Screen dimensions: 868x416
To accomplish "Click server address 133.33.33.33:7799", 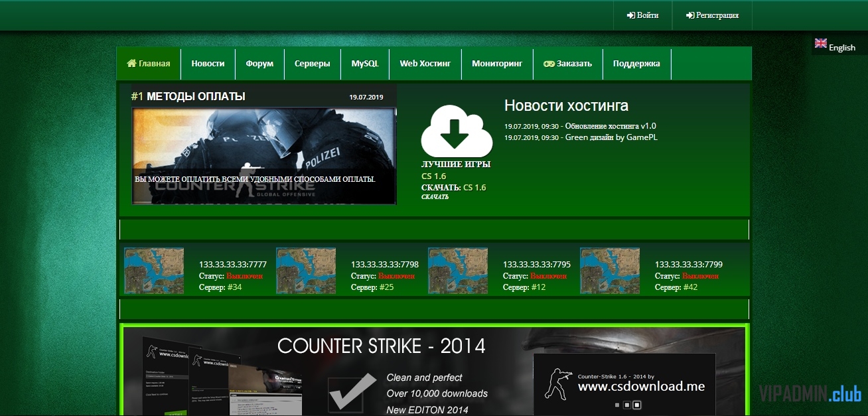I will [x=689, y=264].
